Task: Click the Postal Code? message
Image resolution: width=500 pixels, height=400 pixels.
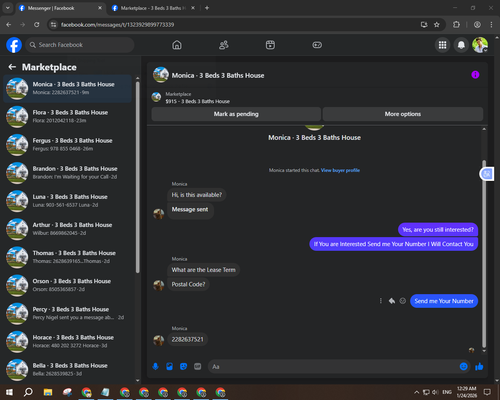Action: (188, 284)
